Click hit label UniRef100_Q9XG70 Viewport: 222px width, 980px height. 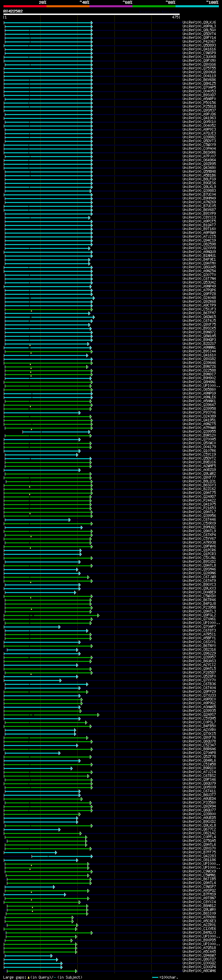(199, 848)
